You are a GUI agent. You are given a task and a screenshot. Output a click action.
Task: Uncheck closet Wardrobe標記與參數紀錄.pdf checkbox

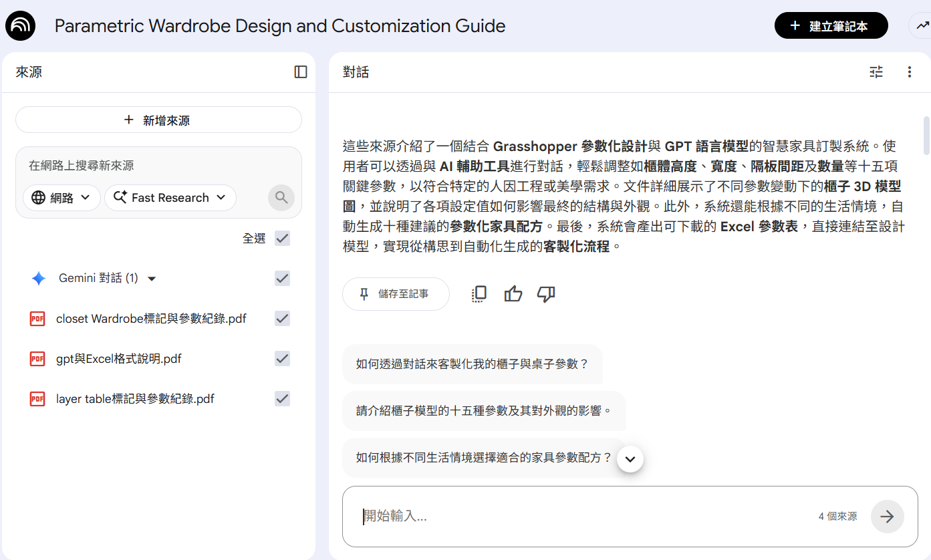coord(283,319)
